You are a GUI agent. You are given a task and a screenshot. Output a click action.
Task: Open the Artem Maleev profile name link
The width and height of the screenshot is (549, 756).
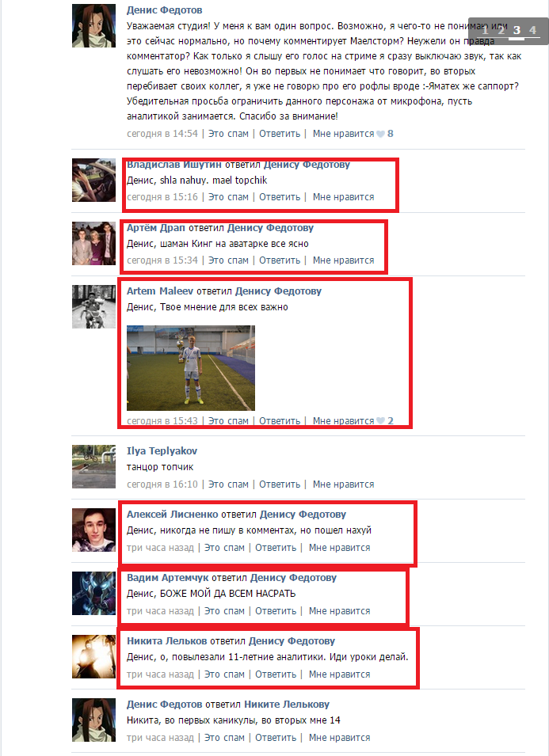pos(160,291)
